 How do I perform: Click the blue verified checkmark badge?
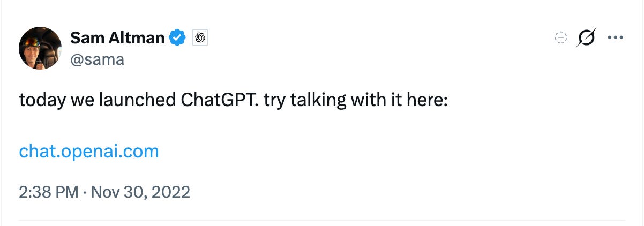[178, 37]
